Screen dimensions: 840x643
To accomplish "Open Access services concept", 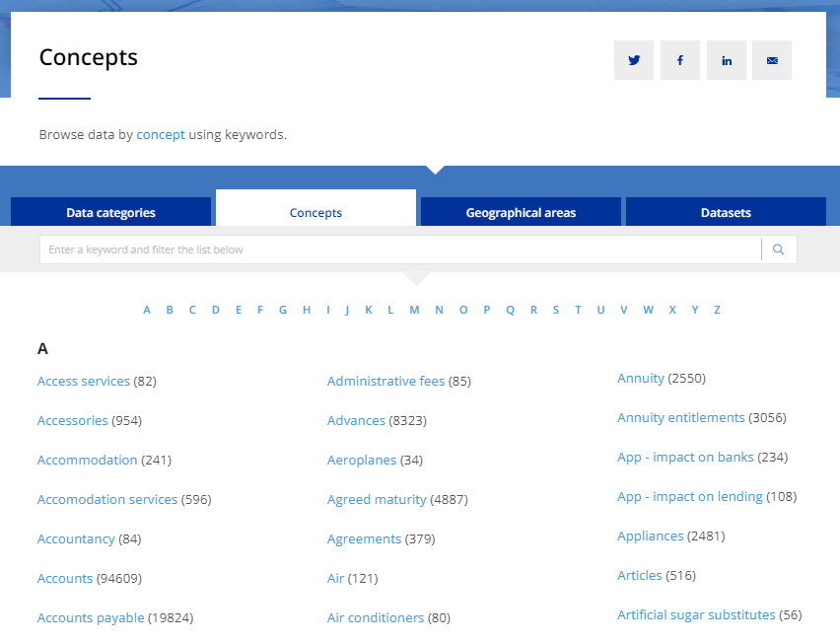I will coord(84,381).
